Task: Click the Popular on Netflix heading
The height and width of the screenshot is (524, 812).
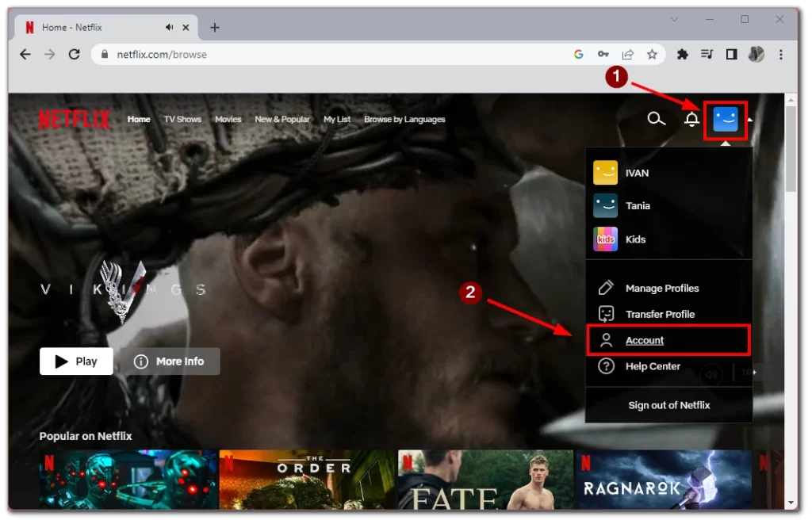Action: pos(86,437)
